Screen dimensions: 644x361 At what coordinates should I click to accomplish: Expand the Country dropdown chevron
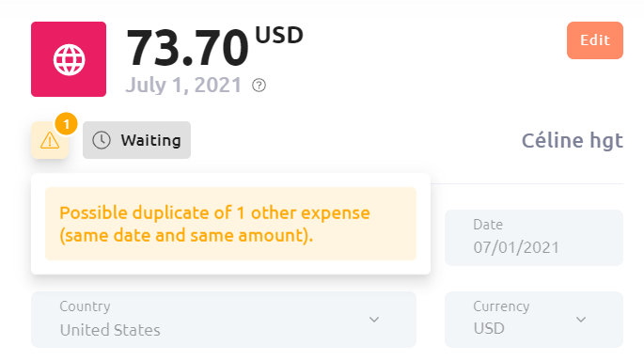pyautogui.click(x=374, y=319)
